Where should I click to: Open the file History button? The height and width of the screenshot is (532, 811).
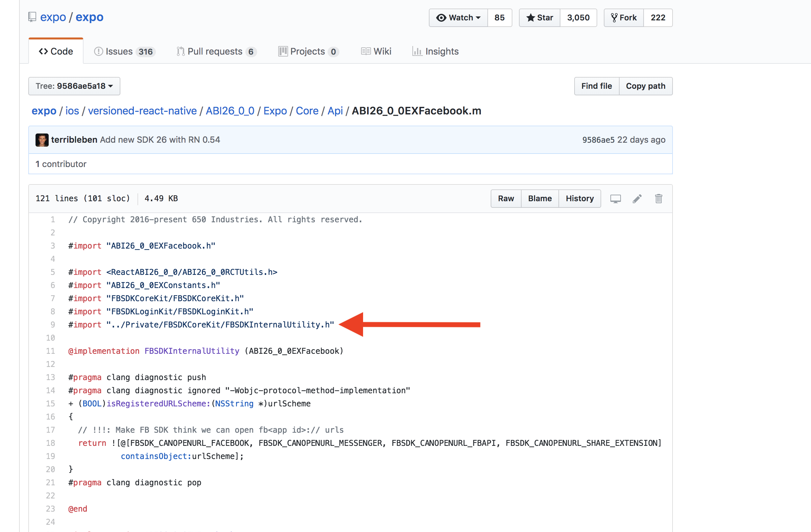coord(579,199)
